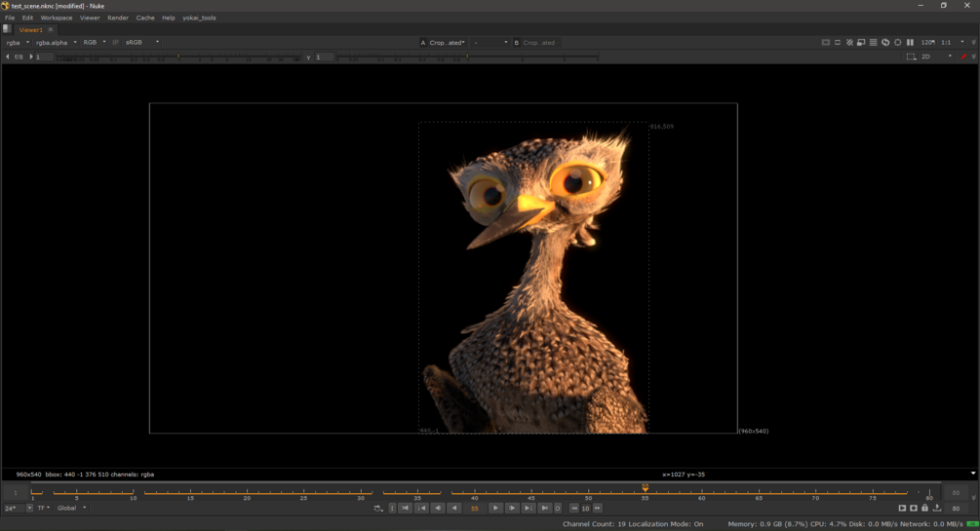The width and height of the screenshot is (980, 531).
Task: Open the rgba channel layer dropdown
Action: (18, 43)
